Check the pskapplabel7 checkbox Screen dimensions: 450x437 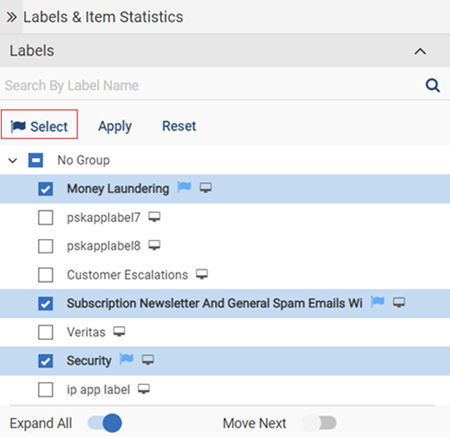point(45,218)
